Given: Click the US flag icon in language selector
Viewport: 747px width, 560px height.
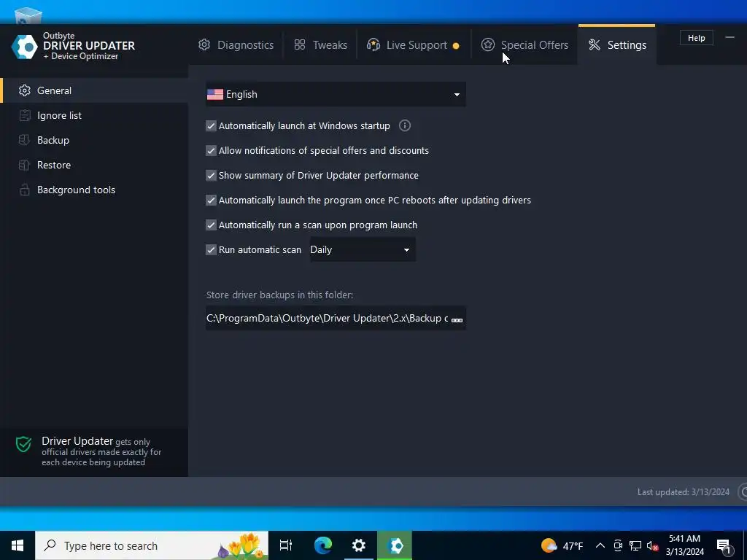Looking at the screenshot, I should point(215,94).
